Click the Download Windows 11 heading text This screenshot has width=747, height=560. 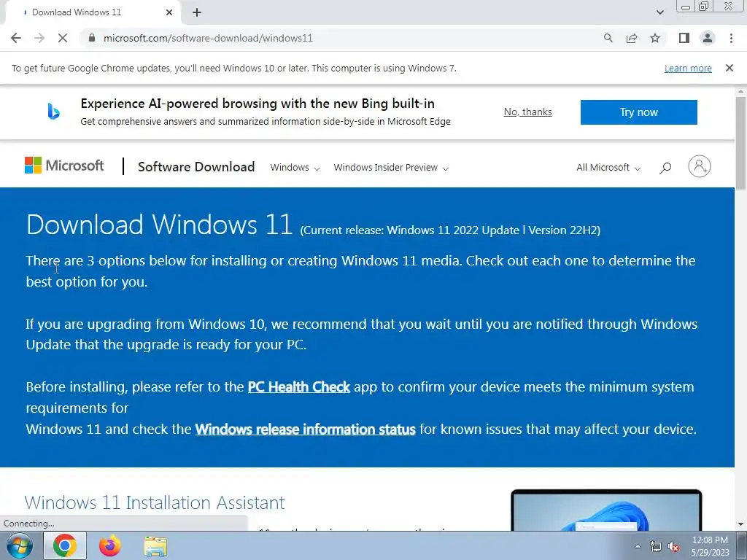[x=159, y=225]
